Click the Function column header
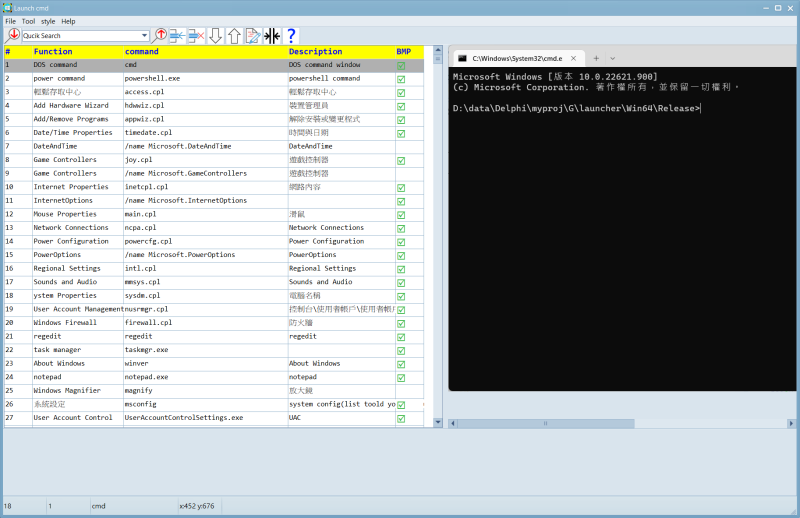 78,52
